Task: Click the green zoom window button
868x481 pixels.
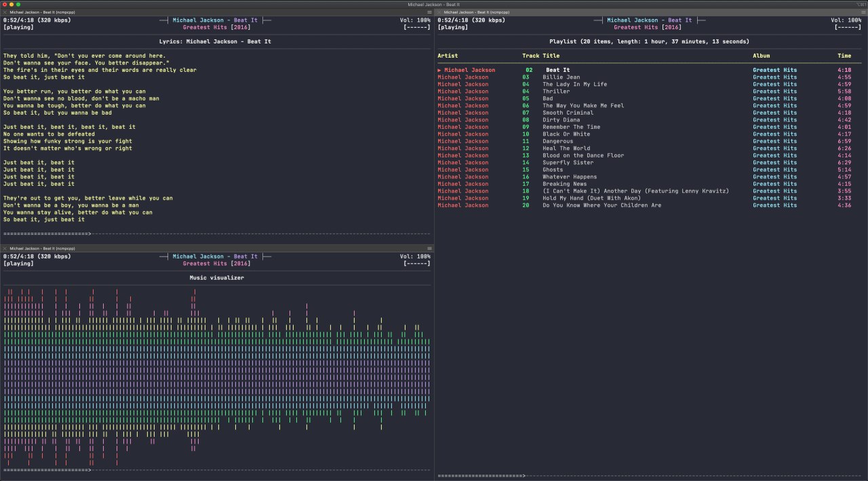Action: pyautogui.click(x=18, y=4)
